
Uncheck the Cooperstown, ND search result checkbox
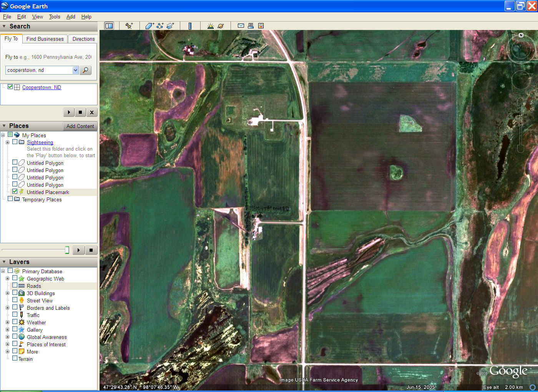pyautogui.click(x=10, y=87)
